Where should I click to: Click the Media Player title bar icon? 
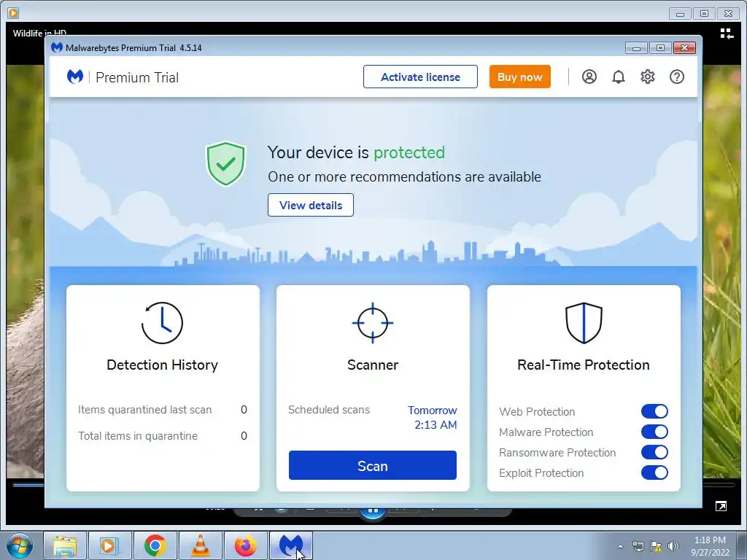[x=13, y=13]
